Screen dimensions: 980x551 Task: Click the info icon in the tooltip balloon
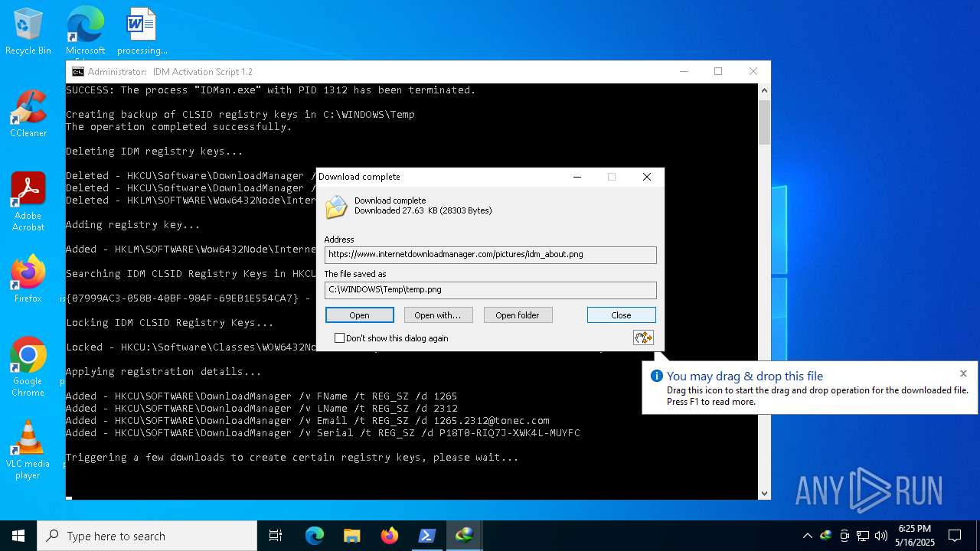(x=656, y=376)
